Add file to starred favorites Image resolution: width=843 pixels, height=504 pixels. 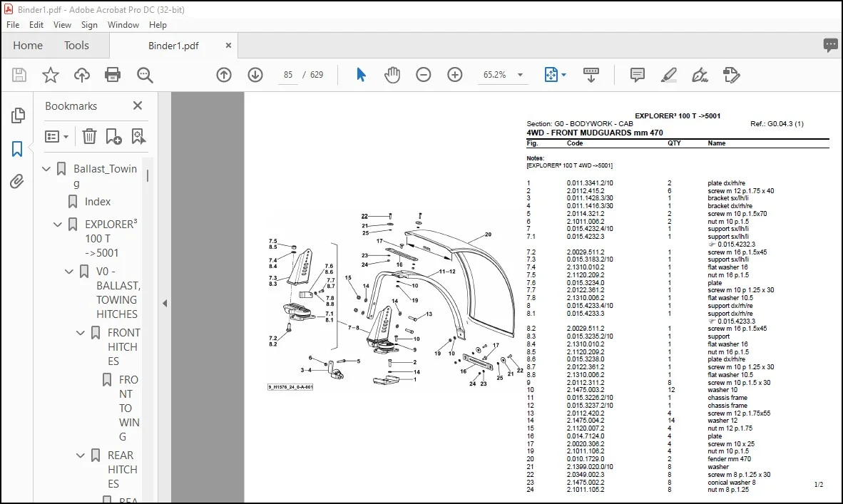pyautogui.click(x=51, y=75)
